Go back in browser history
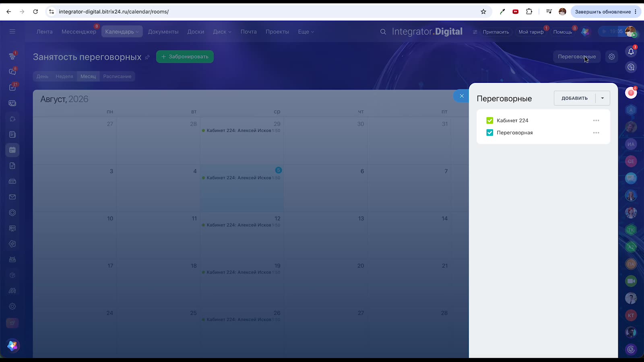644x362 pixels. click(9, 12)
